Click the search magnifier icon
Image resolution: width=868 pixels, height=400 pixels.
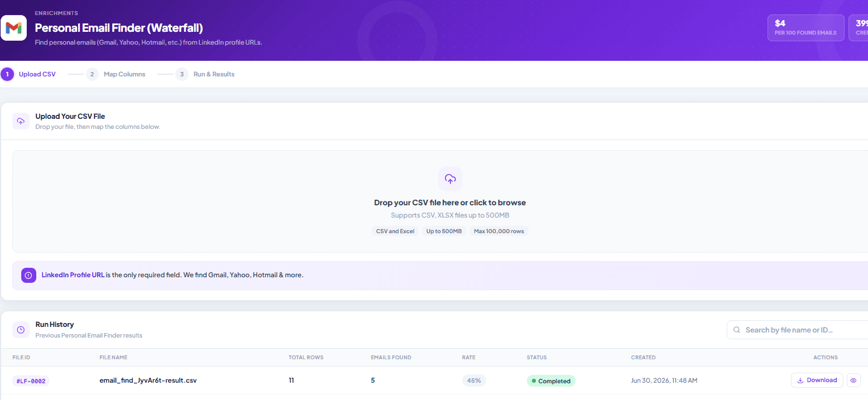point(737,330)
